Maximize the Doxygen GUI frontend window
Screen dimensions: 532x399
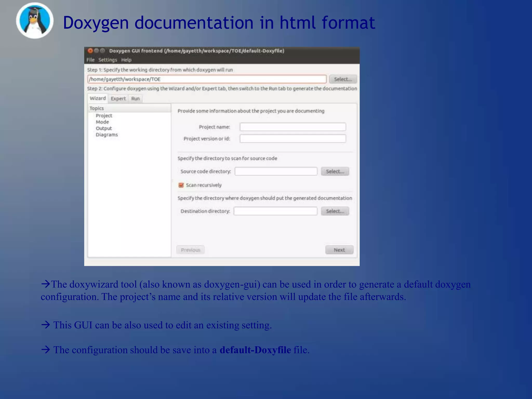coord(103,51)
